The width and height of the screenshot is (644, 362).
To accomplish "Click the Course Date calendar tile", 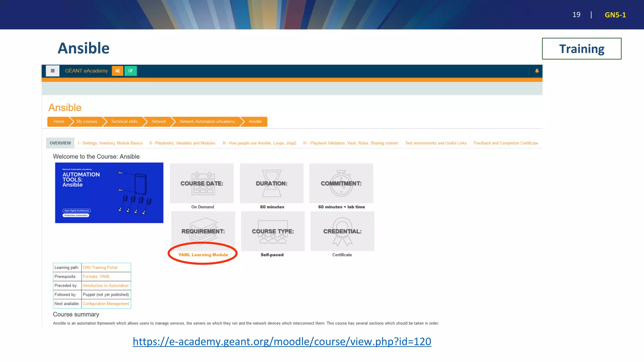I will click(202, 184).
